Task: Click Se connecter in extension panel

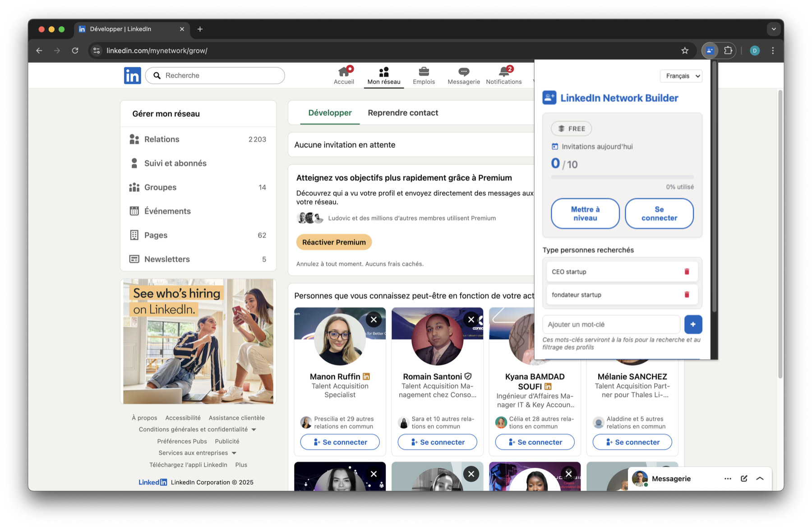Action: (x=659, y=213)
